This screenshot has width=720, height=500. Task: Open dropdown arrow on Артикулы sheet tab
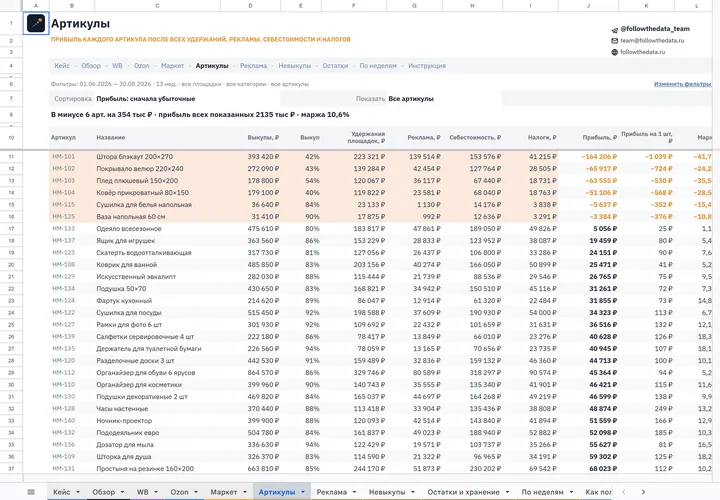tap(303, 492)
